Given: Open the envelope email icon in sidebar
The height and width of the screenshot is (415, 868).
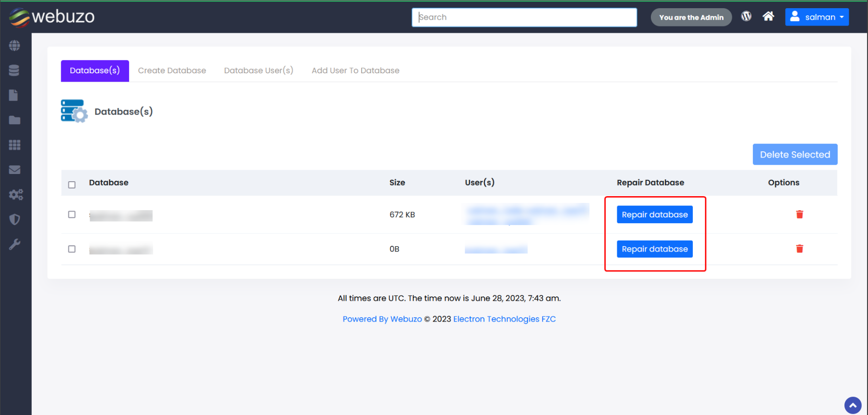Looking at the screenshot, I should tap(14, 170).
